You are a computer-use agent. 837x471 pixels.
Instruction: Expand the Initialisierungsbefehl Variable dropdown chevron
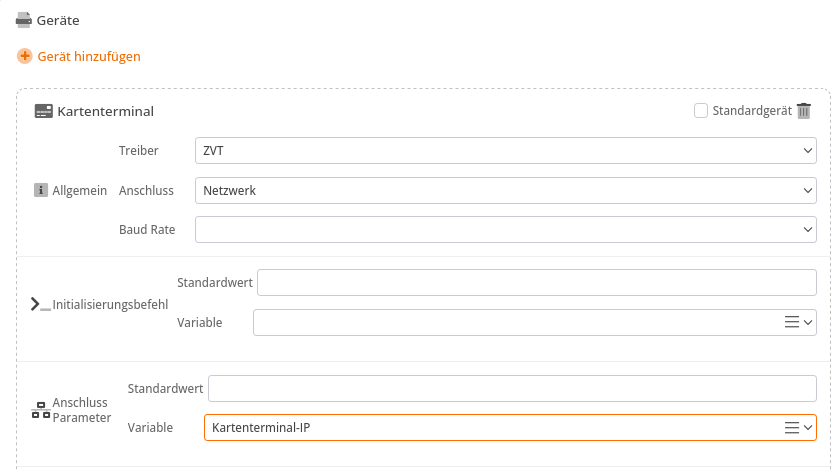[808, 323]
